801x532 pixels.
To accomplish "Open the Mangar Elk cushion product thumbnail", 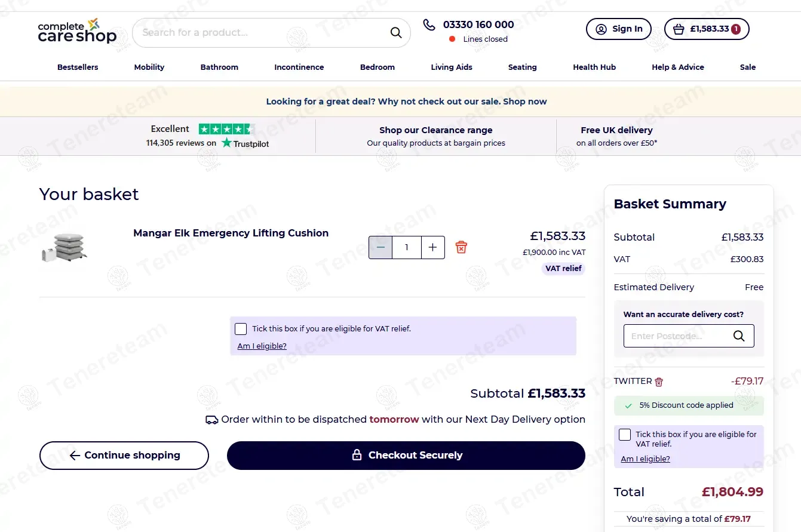I will pyautogui.click(x=65, y=247).
